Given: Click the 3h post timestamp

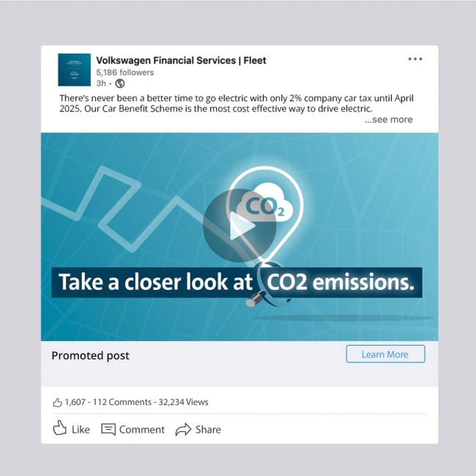Looking at the screenshot, I should [101, 83].
